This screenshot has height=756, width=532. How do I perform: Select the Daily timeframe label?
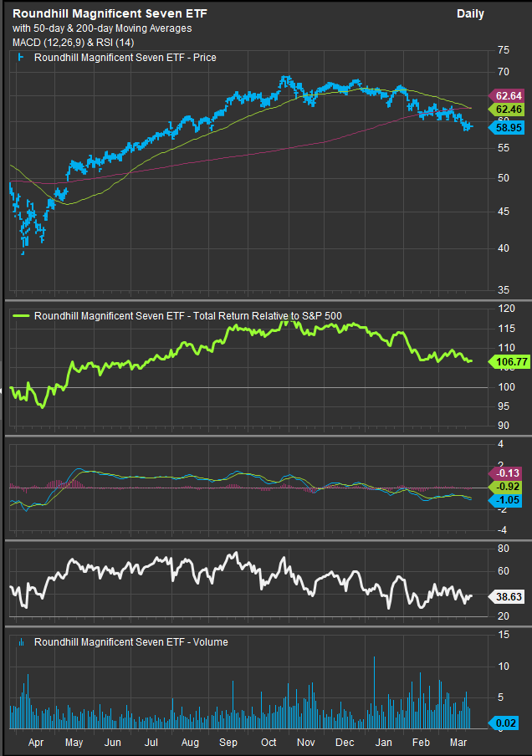(470, 14)
